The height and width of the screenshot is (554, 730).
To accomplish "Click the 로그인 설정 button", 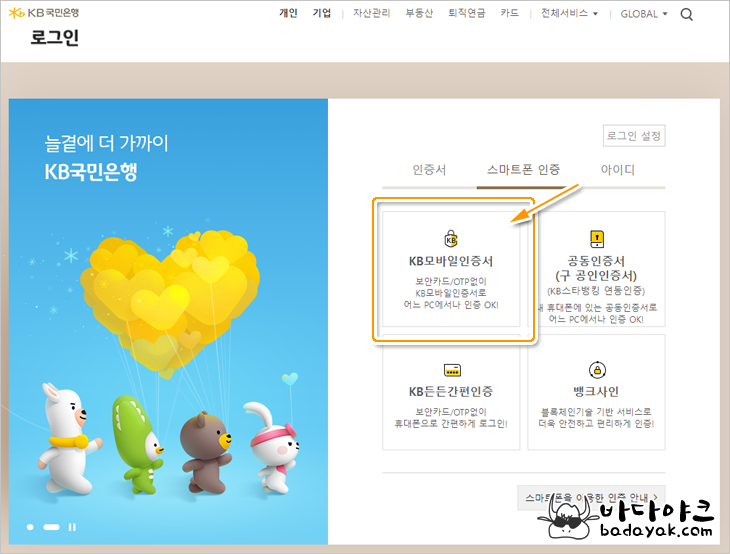I will [x=634, y=136].
